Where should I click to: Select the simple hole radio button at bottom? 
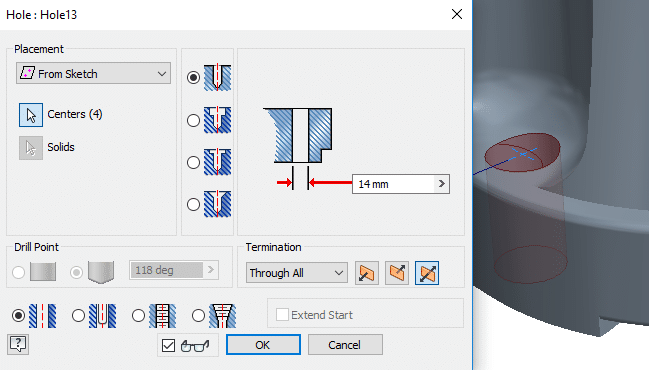pos(18,316)
